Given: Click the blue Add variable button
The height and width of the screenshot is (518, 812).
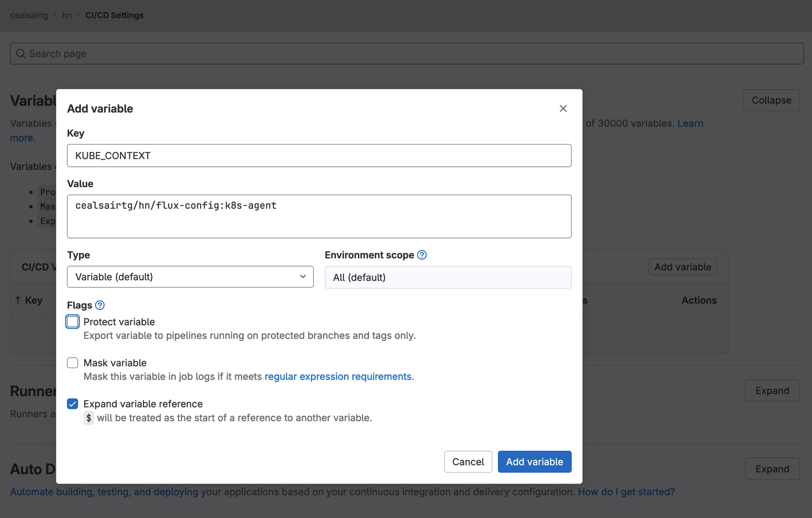Looking at the screenshot, I should coord(534,462).
